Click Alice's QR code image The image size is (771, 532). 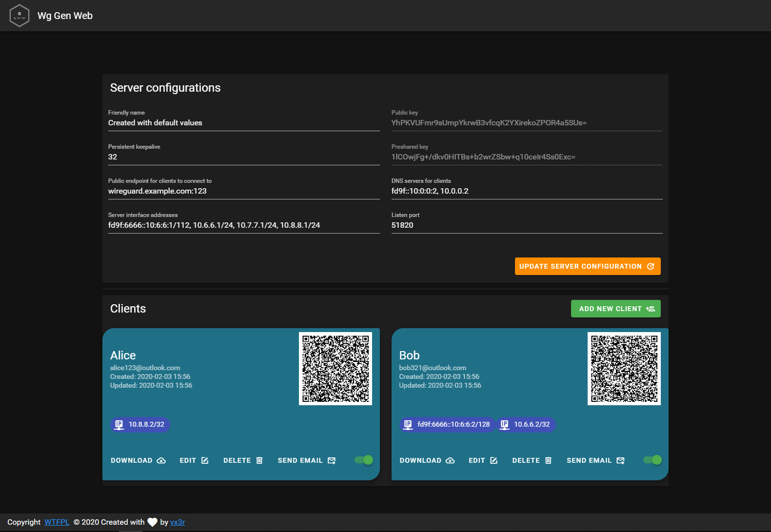(336, 369)
